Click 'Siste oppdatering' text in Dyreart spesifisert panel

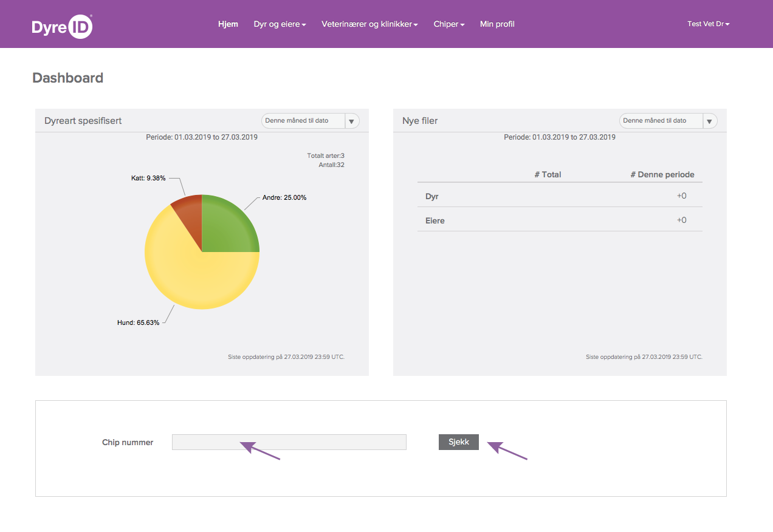point(286,357)
